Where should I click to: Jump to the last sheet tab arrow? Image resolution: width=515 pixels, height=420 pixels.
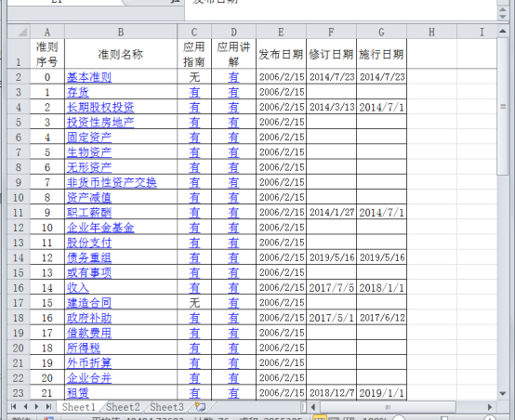(48, 407)
